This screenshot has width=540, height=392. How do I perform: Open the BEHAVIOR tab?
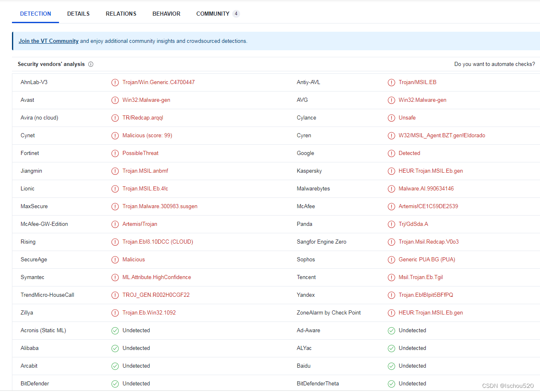(166, 14)
